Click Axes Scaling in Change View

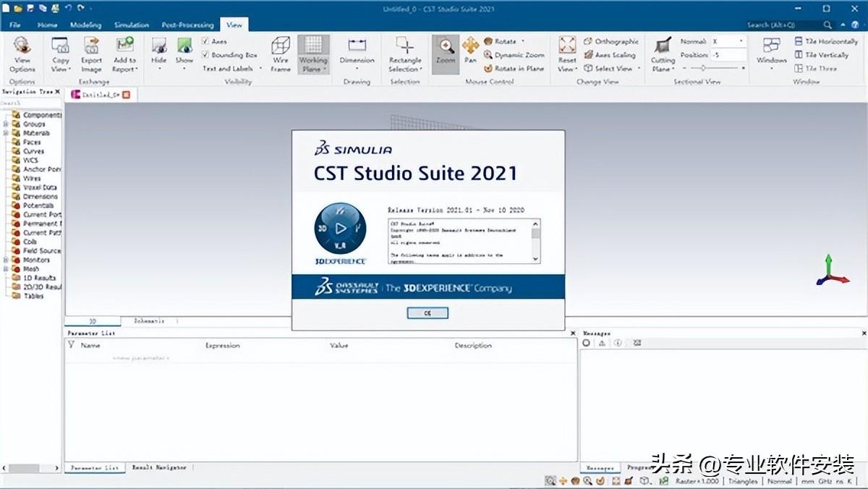coord(609,55)
